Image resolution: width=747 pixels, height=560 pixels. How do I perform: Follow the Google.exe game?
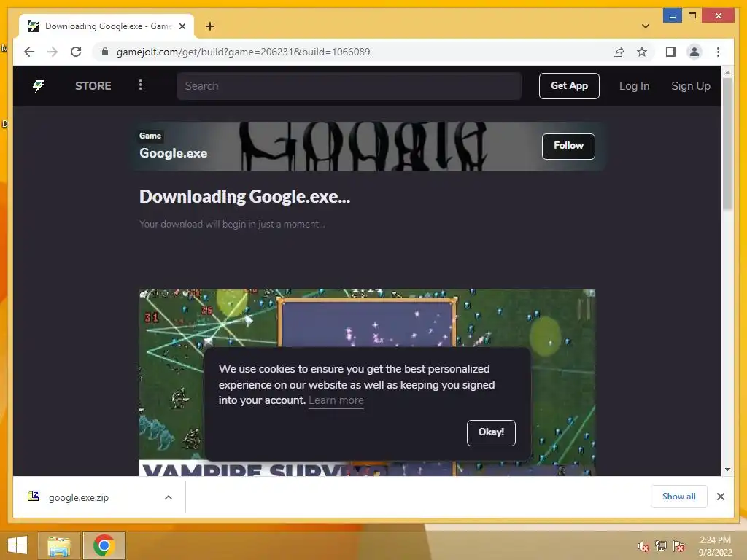pyautogui.click(x=568, y=146)
